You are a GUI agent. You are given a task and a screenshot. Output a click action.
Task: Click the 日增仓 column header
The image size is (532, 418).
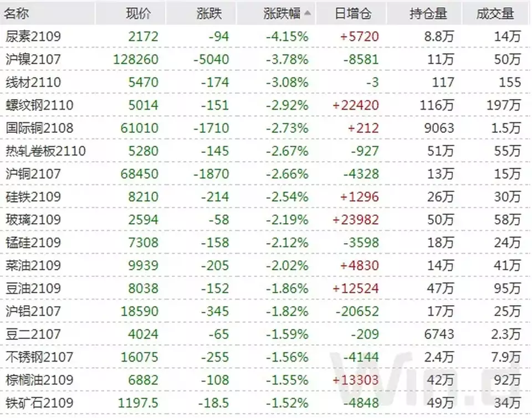(x=353, y=13)
